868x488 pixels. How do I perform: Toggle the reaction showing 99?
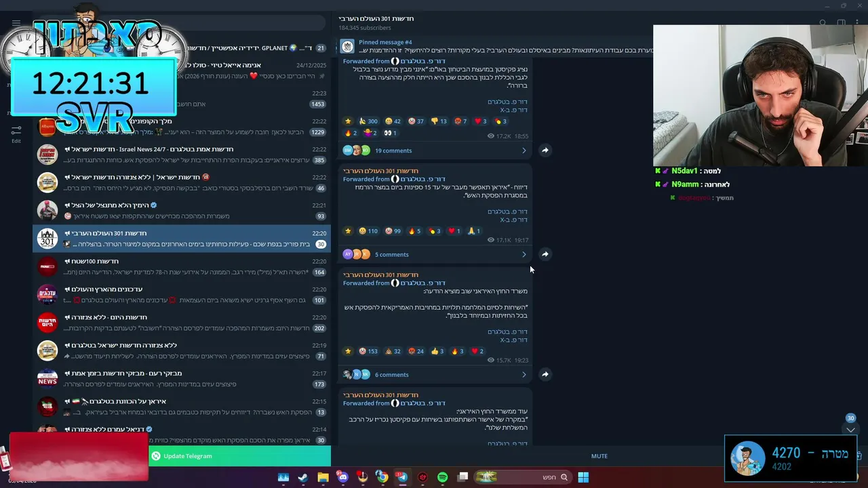click(393, 231)
